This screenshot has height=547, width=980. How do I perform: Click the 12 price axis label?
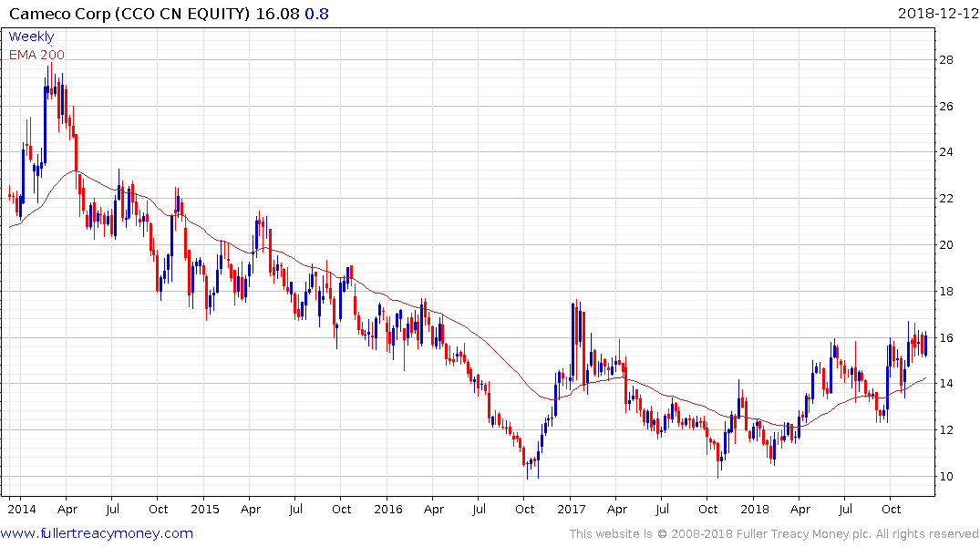946,430
